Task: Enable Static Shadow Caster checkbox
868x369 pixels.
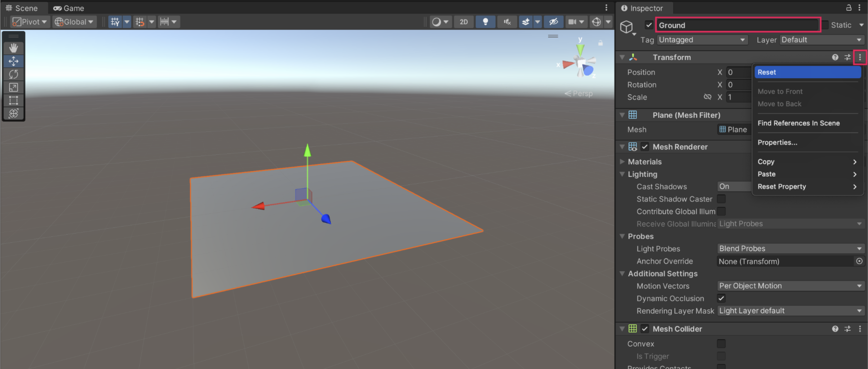Action: point(721,199)
